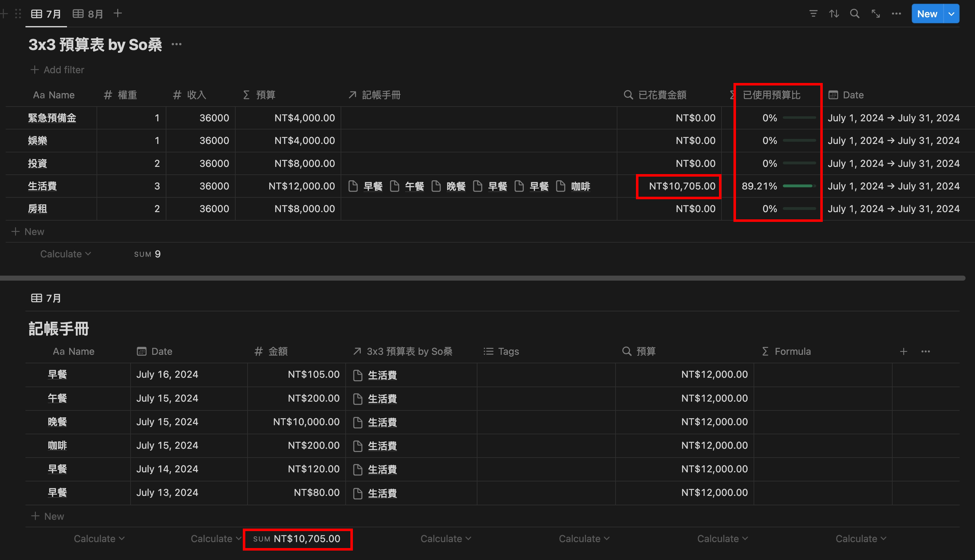Screen dimensions: 975x560
Task: Open the sort arrows icon
Action: click(834, 14)
